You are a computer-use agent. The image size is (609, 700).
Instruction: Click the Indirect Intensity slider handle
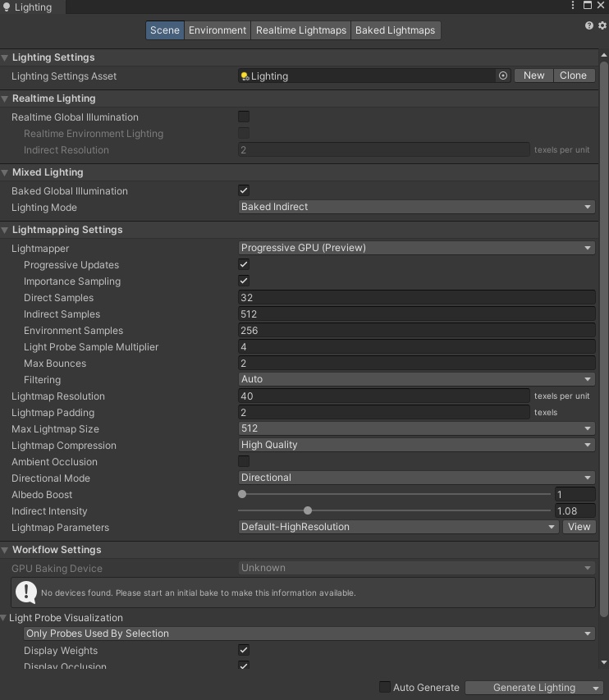click(308, 510)
